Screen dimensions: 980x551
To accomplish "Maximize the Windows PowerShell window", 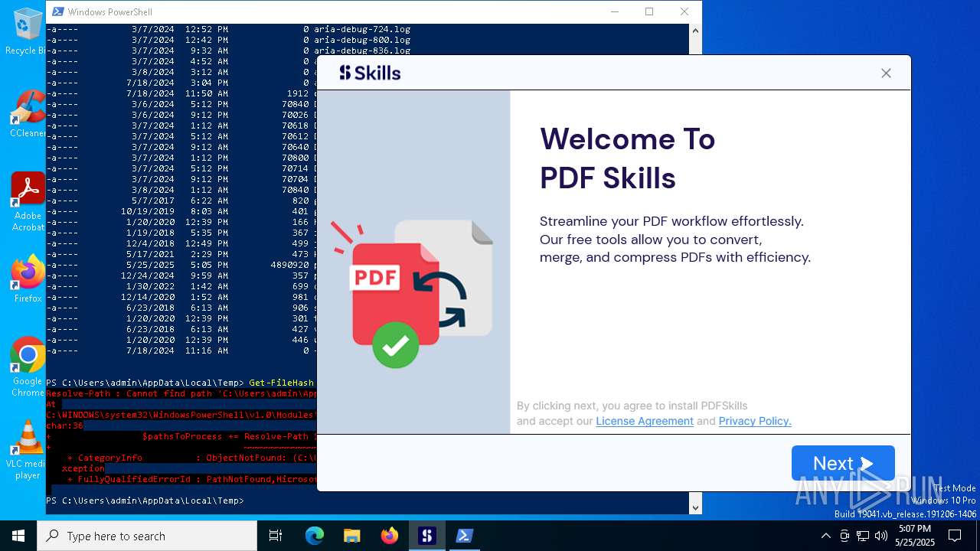I will pyautogui.click(x=649, y=11).
